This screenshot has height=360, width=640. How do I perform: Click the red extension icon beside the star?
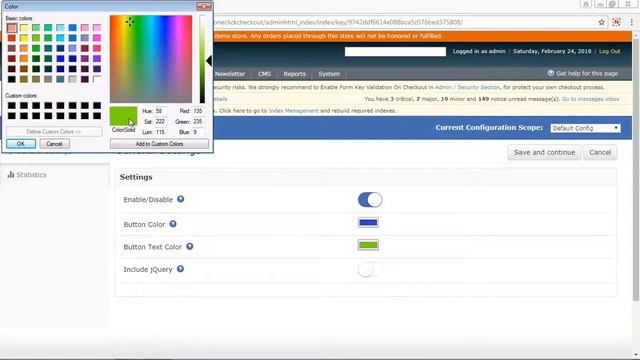click(x=616, y=22)
